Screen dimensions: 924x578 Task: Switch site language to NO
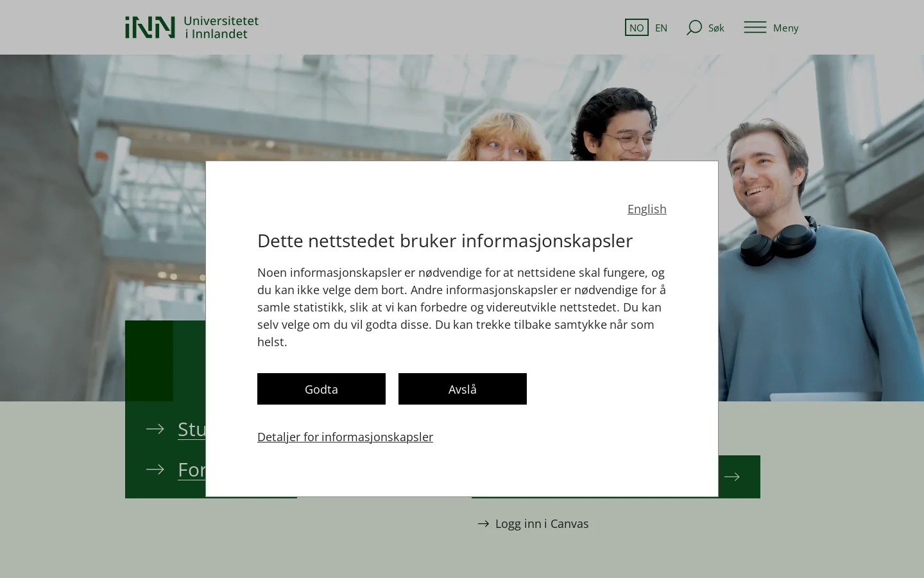637,28
